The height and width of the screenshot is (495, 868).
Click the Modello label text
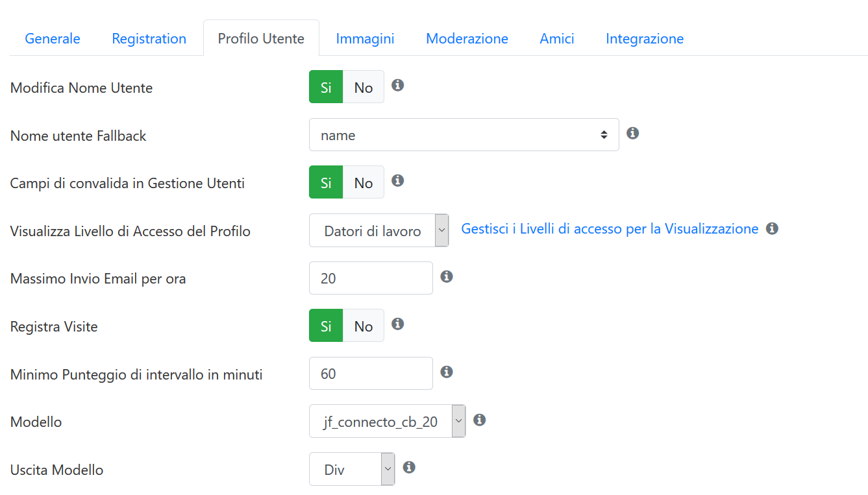click(36, 422)
